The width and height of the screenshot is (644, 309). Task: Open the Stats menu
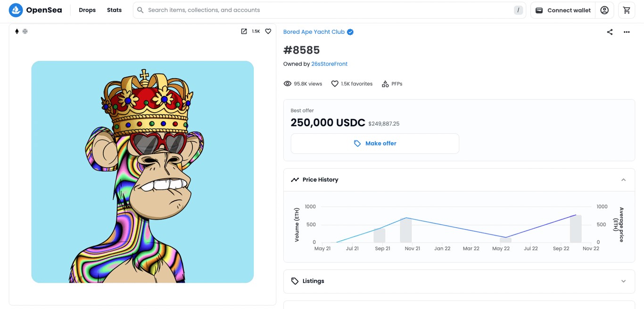(x=114, y=10)
